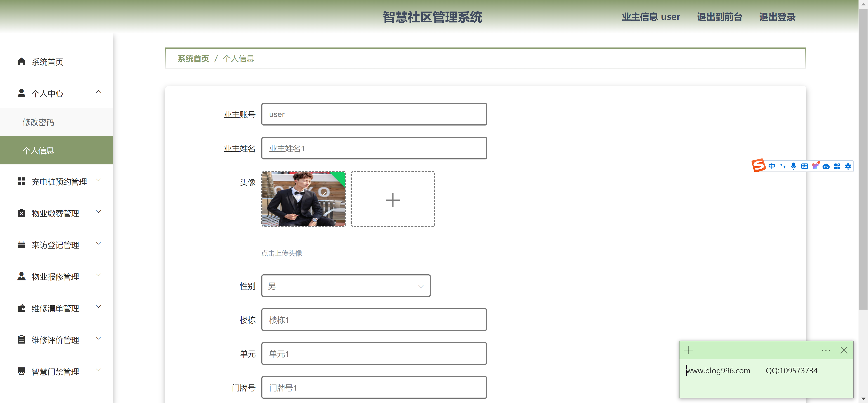This screenshot has width=868, height=403.
Task: Toggle punctuation mode in Sogou bar
Action: 782,166
